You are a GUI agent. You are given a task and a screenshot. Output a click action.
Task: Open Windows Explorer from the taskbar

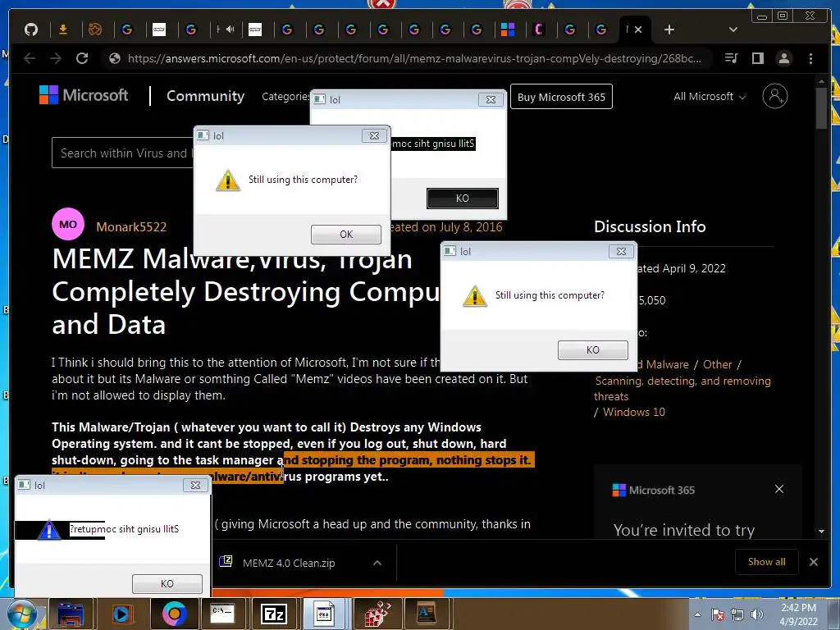tap(71, 614)
